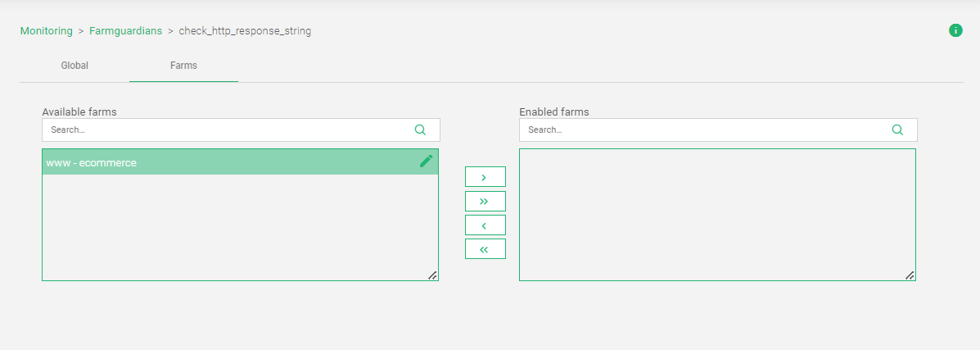980x350 pixels.
Task: Click inside the empty Enabled farms list box
Action: tap(717, 215)
